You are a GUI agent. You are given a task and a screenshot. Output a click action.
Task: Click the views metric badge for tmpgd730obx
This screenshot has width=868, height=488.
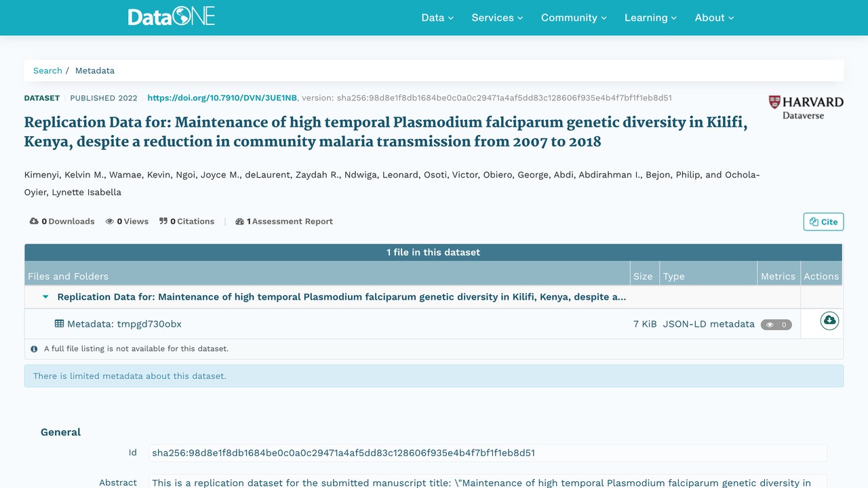pyautogui.click(x=776, y=325)
